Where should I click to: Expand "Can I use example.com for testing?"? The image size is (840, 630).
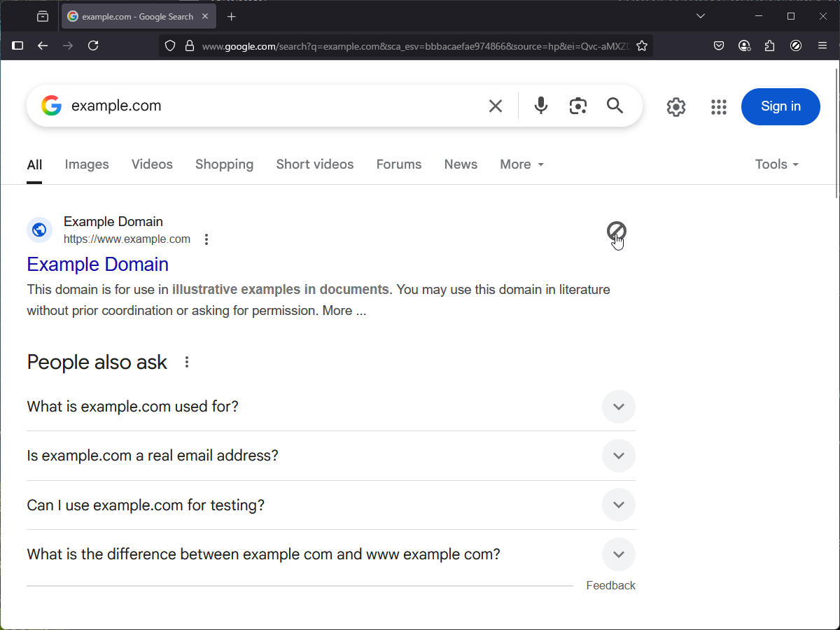pyautogui.click(x=618, y=505)
